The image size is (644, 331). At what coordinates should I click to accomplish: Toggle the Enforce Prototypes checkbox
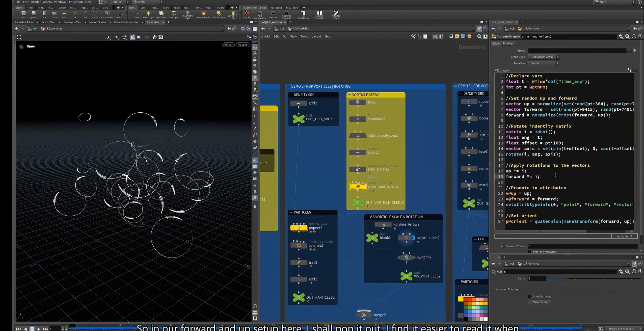coord(530,252)
